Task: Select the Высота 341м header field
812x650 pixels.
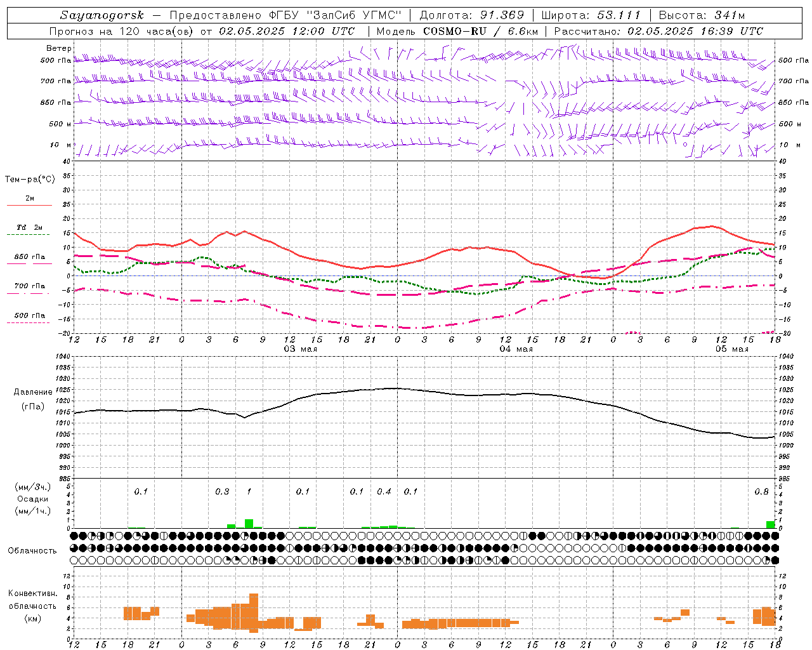Action: pos(702,15)
